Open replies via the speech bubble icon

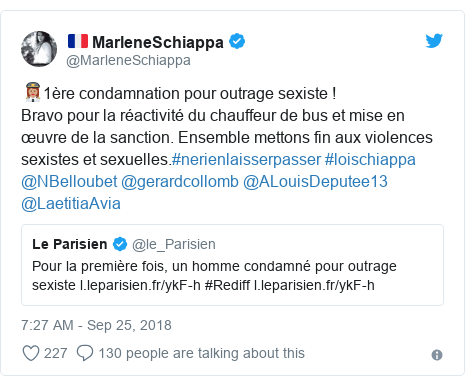click(x=85, y=353)
